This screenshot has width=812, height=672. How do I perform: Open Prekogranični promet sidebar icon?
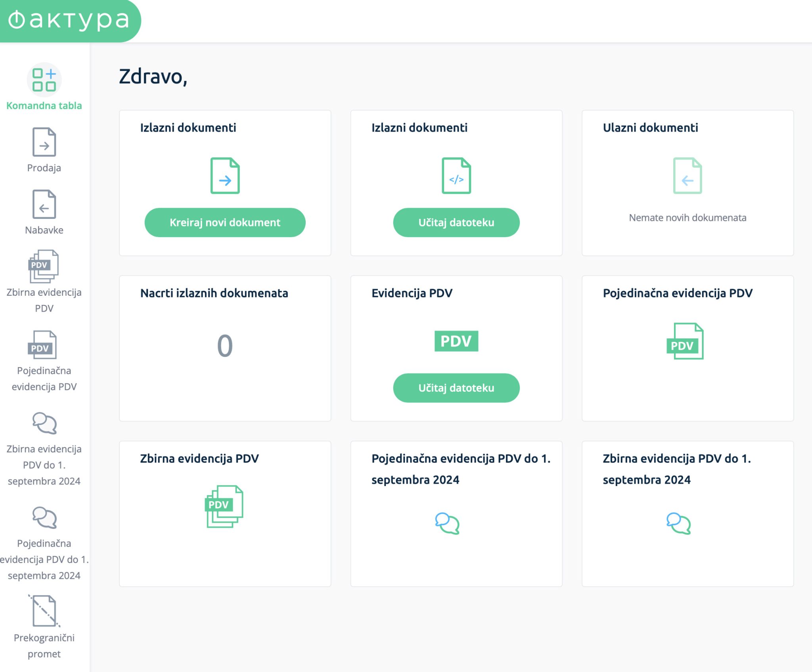44,611
